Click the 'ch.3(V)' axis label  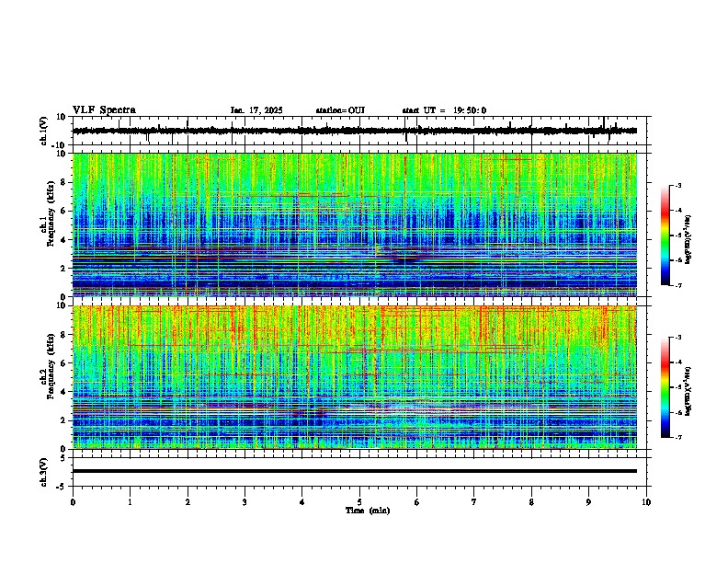[x=44, y=472]
